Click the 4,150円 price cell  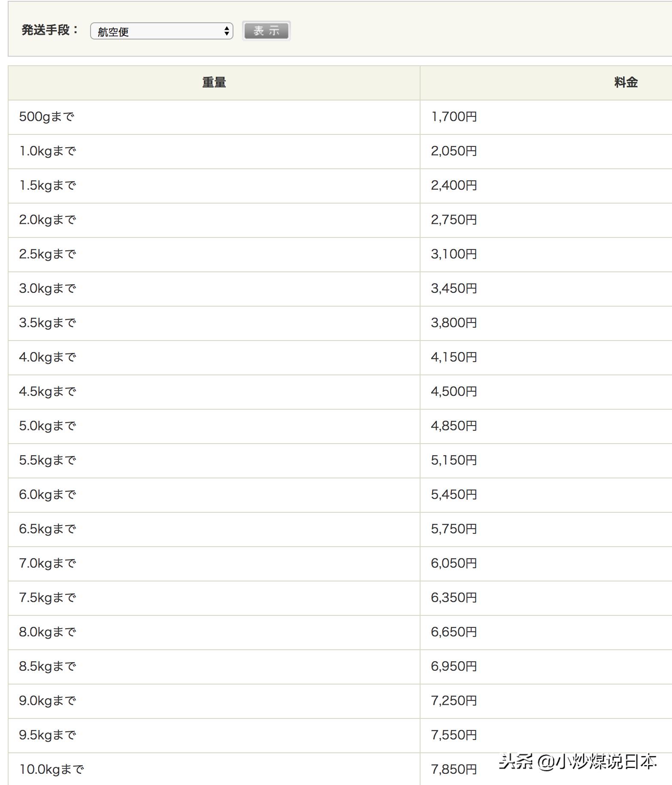[x=454, y=357]
